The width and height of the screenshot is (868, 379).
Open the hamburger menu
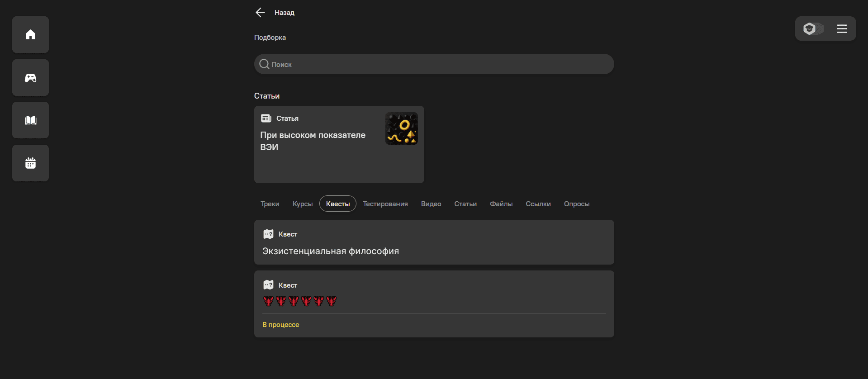pyautogui.click(x=841, y=29)
